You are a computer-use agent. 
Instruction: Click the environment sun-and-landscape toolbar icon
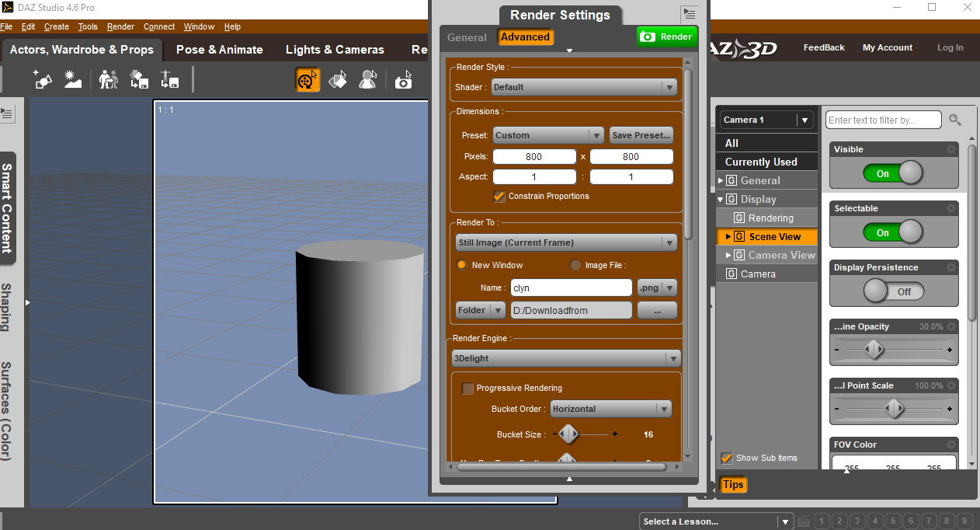point(73,79)
